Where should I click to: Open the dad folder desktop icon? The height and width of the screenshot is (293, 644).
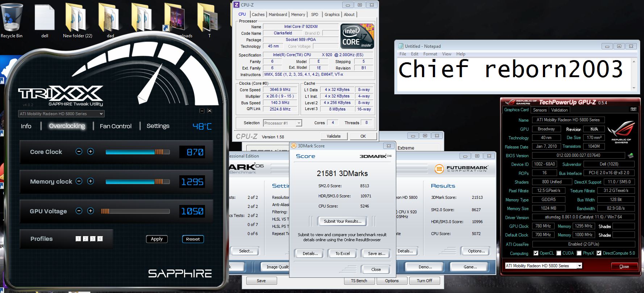[110, 20]
